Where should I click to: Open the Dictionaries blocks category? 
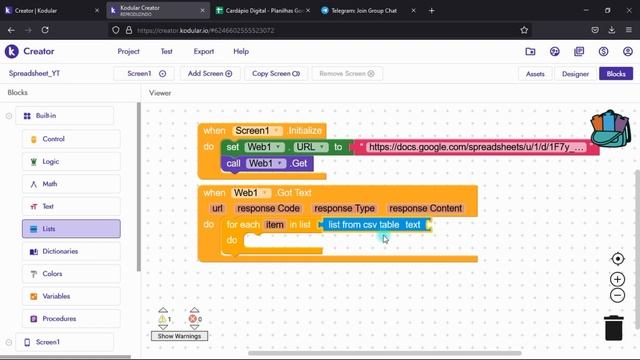(x=71, y=251)
